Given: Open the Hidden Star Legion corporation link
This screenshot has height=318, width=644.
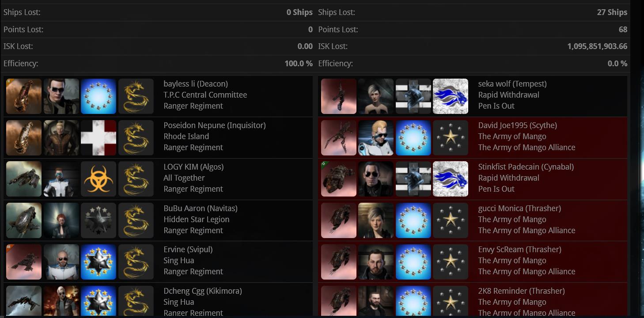Looking at the screenshot, I should 197,220.
